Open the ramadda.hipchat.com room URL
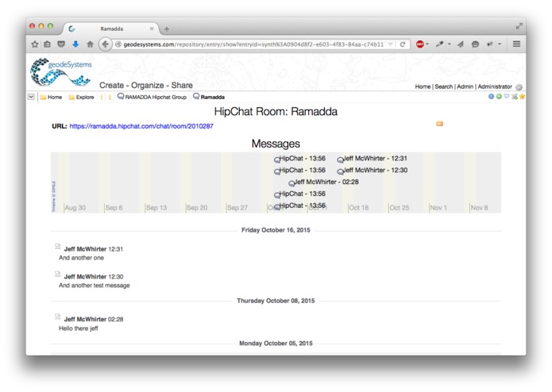Viewport: 552px width, 392px height. click(x=141, y=126)
